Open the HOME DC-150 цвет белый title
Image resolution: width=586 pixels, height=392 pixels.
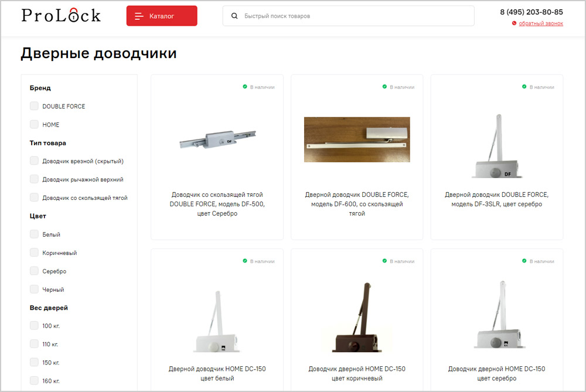[x=217, y=373]
